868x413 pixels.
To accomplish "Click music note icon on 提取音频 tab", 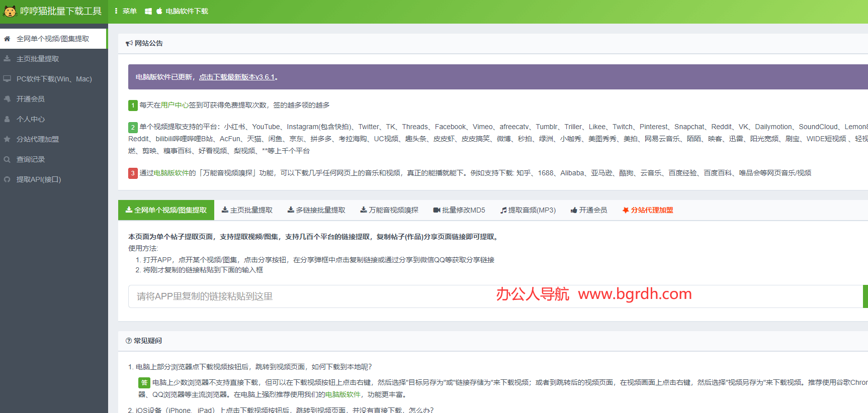I will tap(503, 210).
